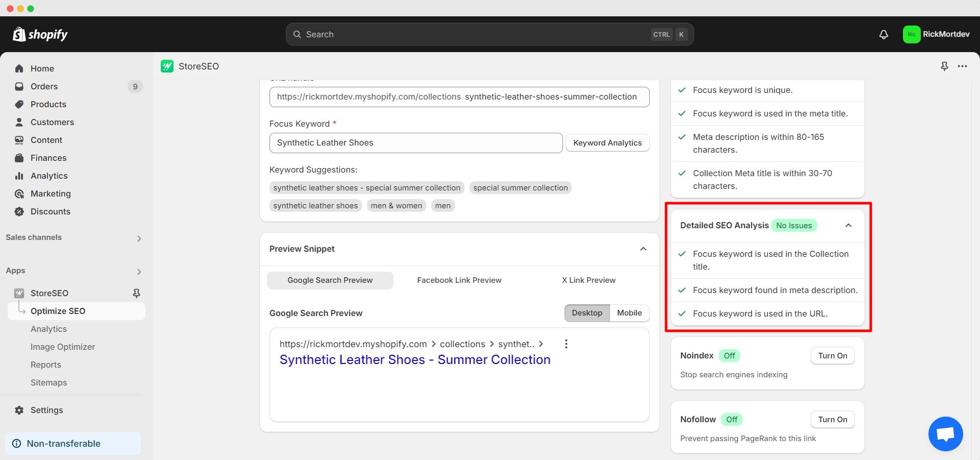Click the Analytics bar chart icon
This screenshot has width=980, height=460.
coord(19,176)
